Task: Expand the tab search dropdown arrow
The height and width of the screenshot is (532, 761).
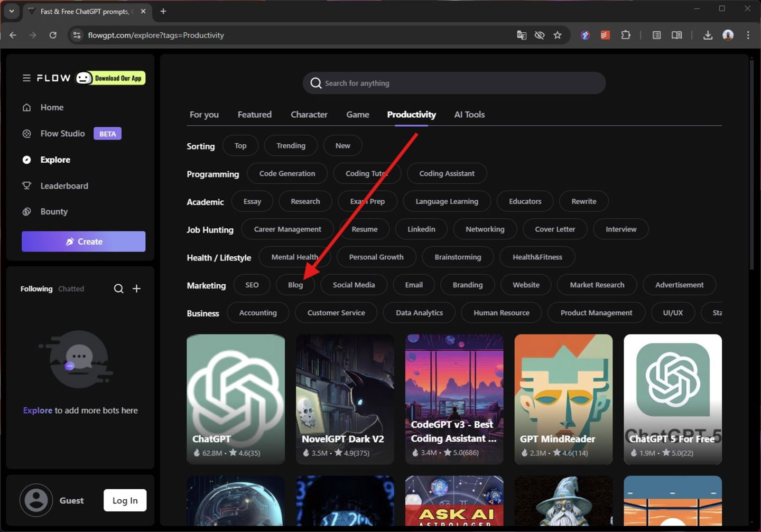Action: click(x=11, y=11)
